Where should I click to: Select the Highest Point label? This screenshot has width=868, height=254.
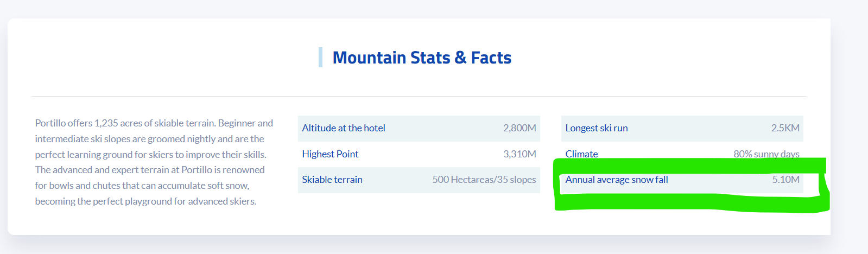330,154
